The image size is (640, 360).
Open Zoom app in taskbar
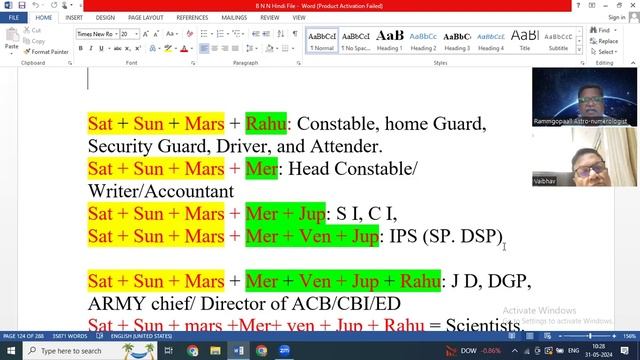284,351
